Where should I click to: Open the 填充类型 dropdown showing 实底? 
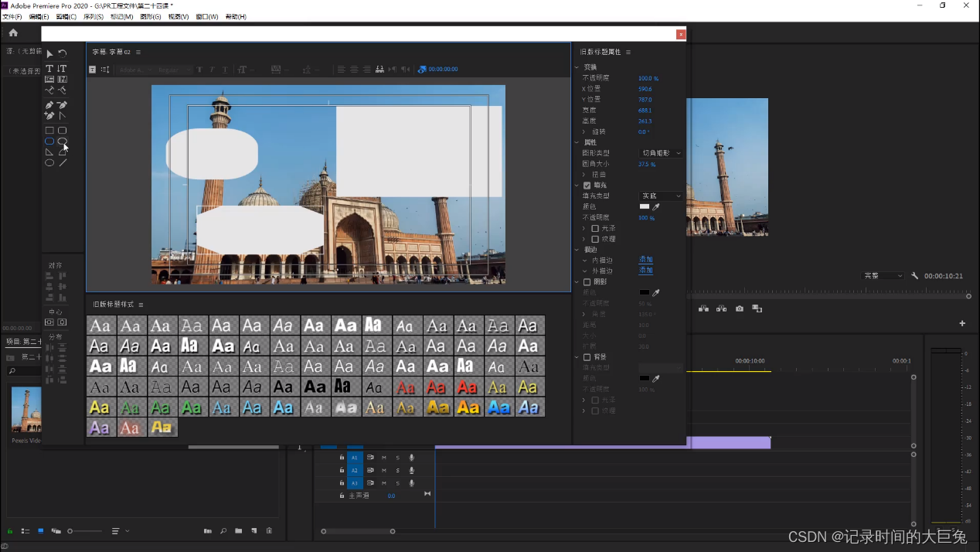click(x=661, y=196)
